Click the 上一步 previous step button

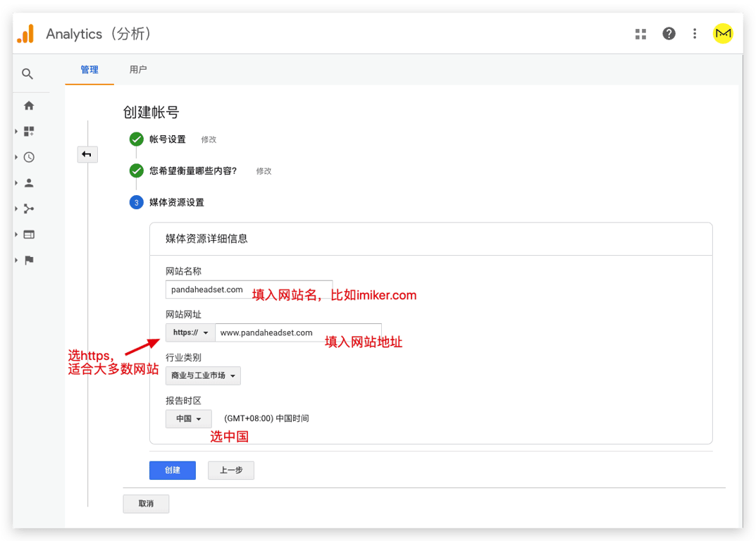click(230, 471)
